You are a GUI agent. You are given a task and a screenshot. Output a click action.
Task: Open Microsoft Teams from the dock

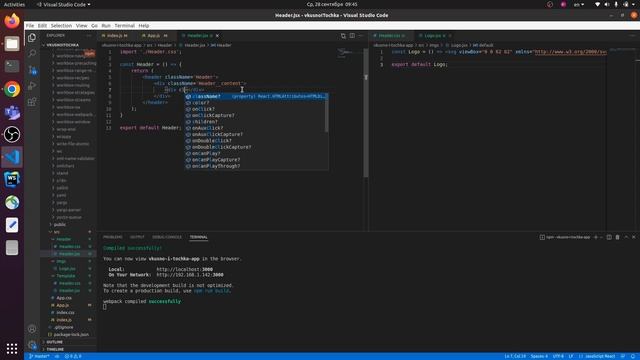click(12, 112)
